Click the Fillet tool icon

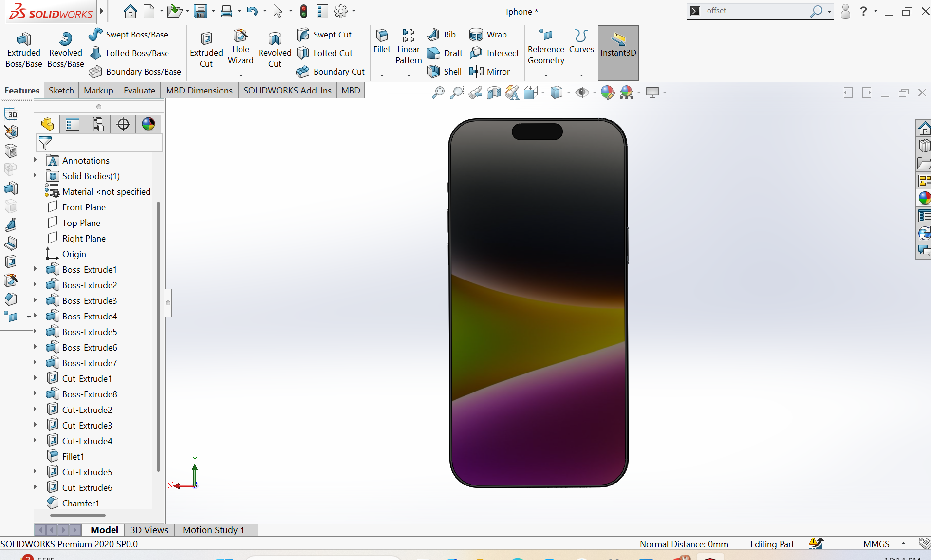pos(382,41)
